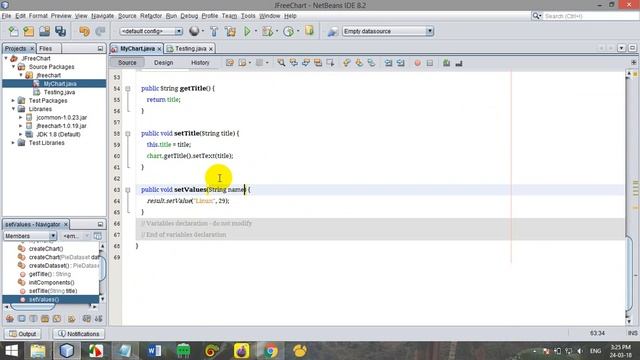Toggle Fully Qualified Names in Navigator
Viewport: 640px width, 360px height.
[x=71, y=318]
